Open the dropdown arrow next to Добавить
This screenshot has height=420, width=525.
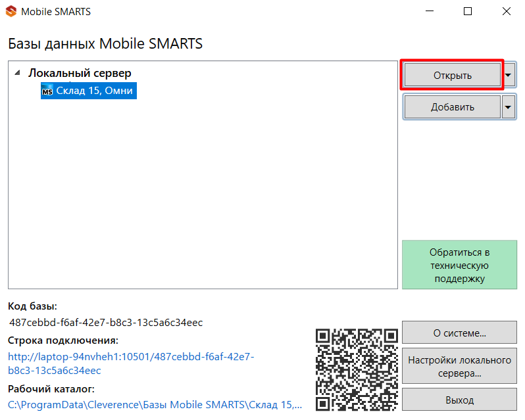pos(509,107)
